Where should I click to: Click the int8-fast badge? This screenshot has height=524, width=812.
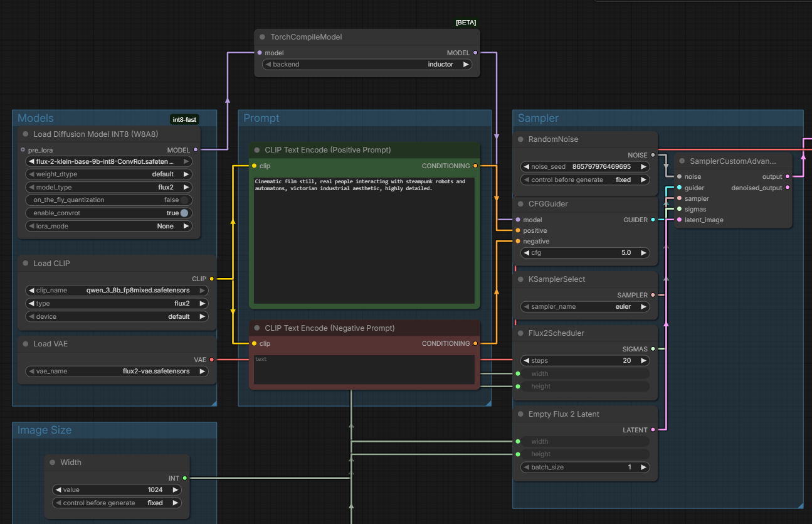[x=184, y=119]
